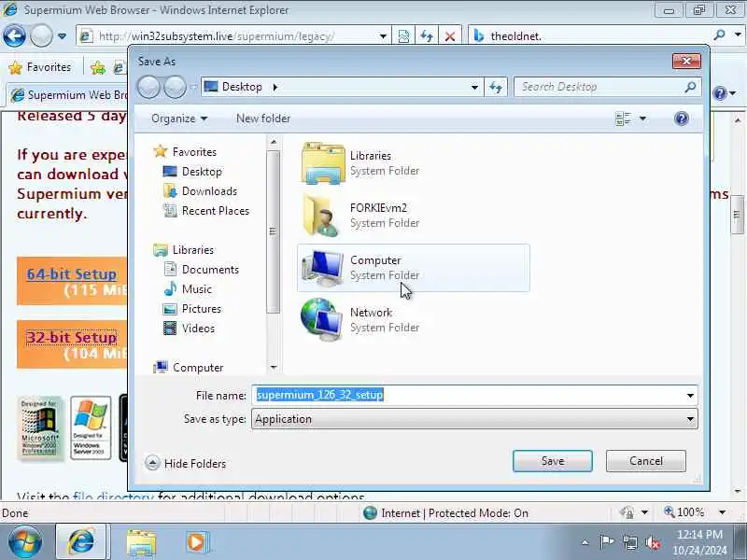Click the Refresh icon in Internet Explorer toolbar
Viewport: 747px width, 560px height.
(427, 36)
